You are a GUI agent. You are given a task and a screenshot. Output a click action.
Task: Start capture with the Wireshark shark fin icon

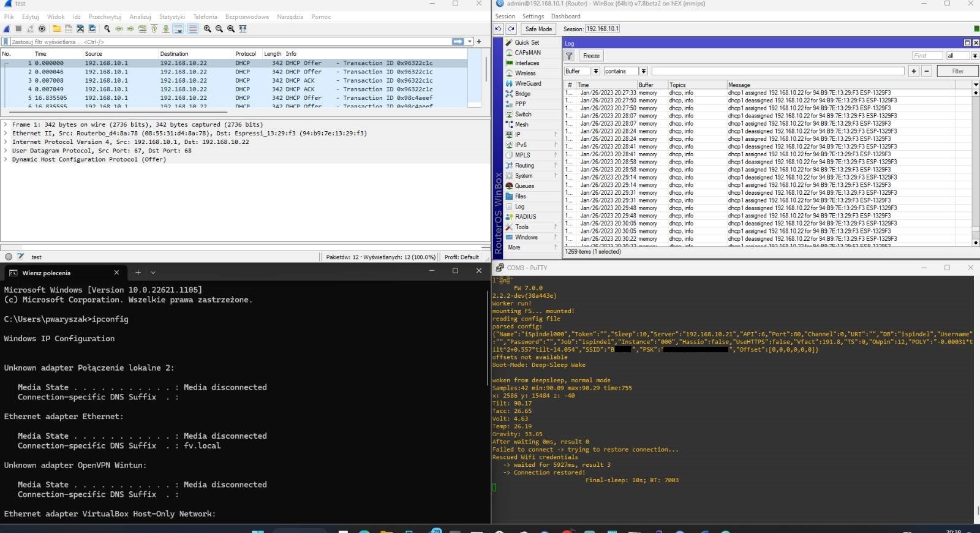click(7, 29)
